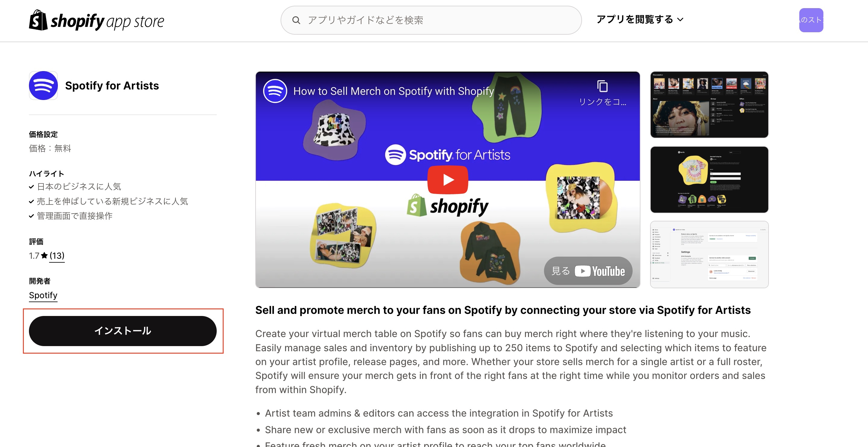This screenshot has height=447, width=868.
Task: Expand the アプリを閲覧する dropdown
Action: pos(640,20)
